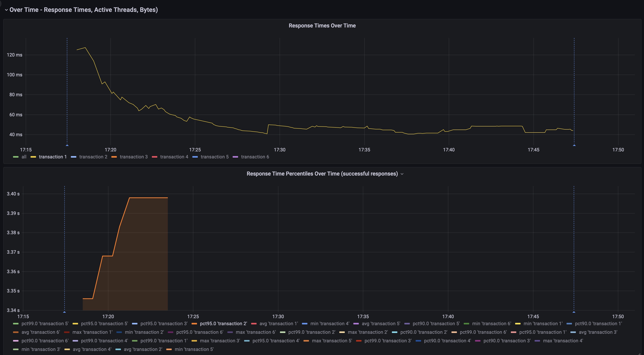Select avg 'transaction 6' legend entry
644x355 pixels.
tap(40, 332)
